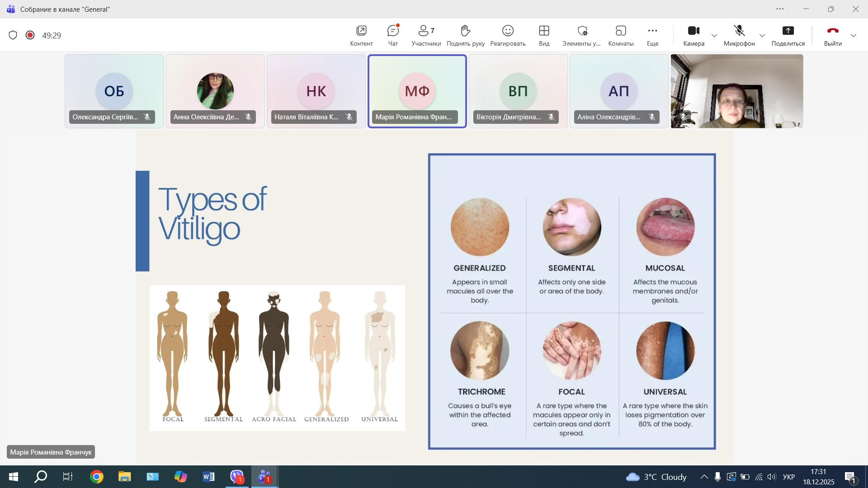Click the shield security icon
The image size is (868, 488).
pyautogui.click(x=13, y=35)
